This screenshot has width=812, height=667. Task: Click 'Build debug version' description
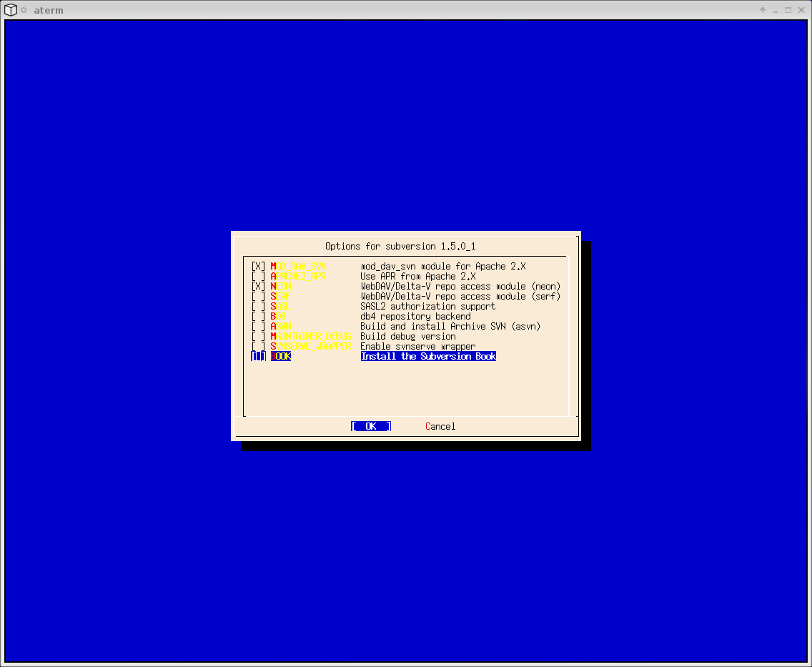pos(408,337)
